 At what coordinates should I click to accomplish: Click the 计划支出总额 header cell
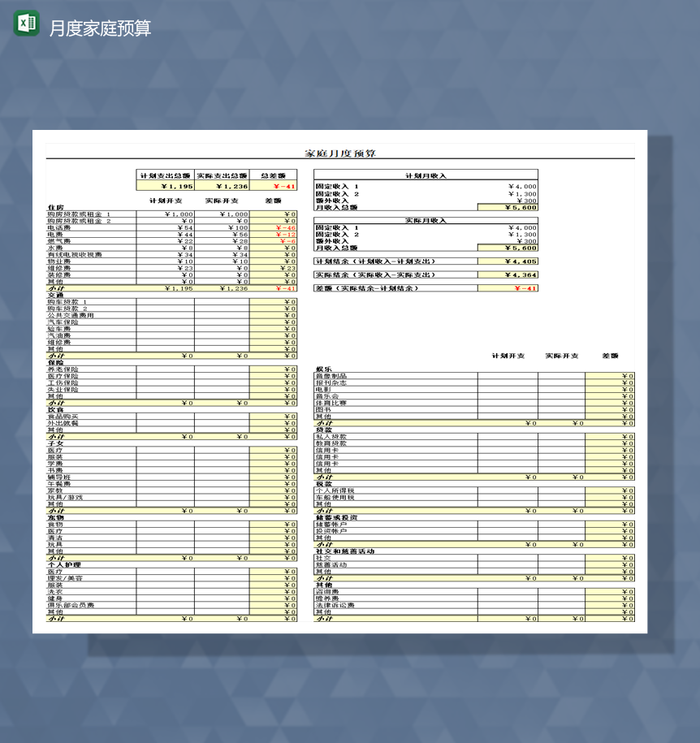163,174
